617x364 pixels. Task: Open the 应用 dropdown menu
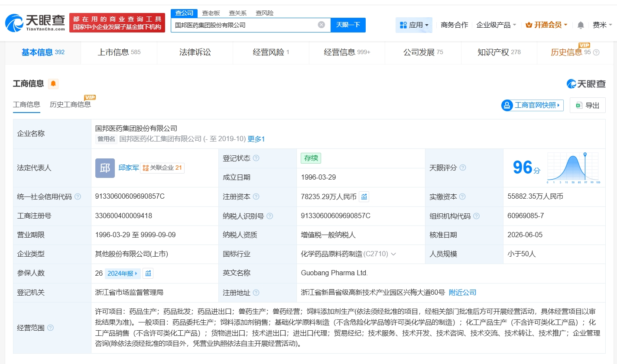[x=414, y=25]
